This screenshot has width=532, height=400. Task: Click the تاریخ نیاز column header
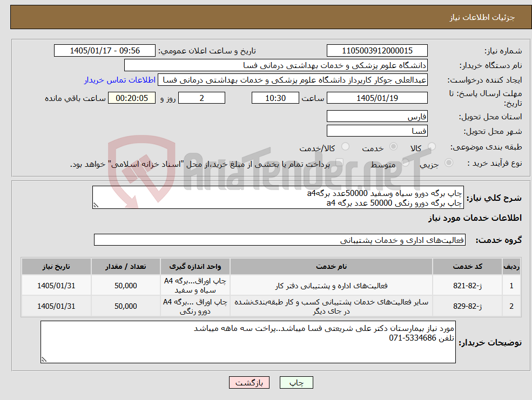coord(56,267)
